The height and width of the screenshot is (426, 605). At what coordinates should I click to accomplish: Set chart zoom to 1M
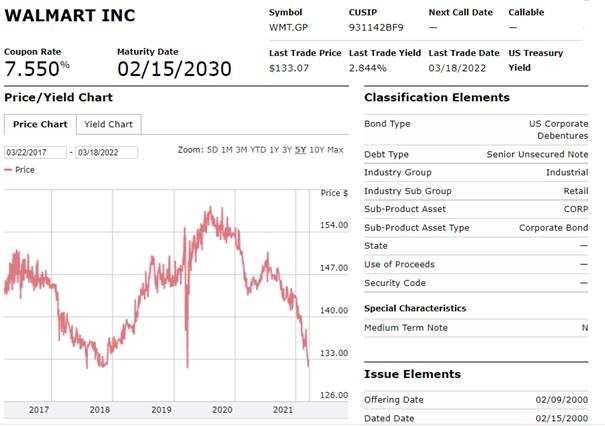click(x=228, y=150)
